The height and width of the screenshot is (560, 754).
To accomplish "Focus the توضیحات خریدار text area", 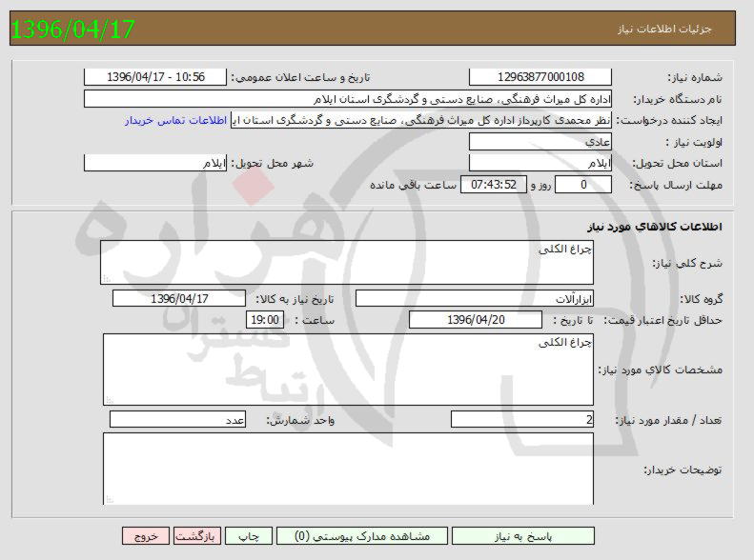I will tap(347, 468).
